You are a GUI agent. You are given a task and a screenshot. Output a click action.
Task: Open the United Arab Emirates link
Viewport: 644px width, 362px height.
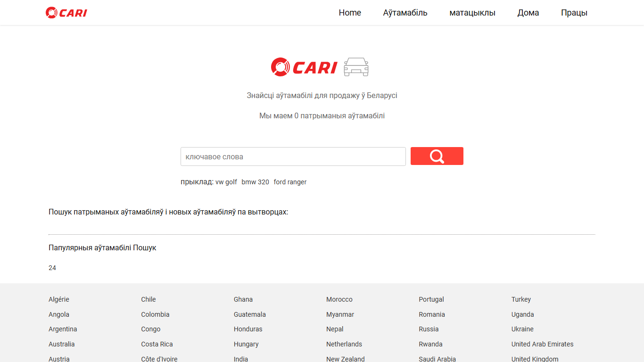pos(543,344)
